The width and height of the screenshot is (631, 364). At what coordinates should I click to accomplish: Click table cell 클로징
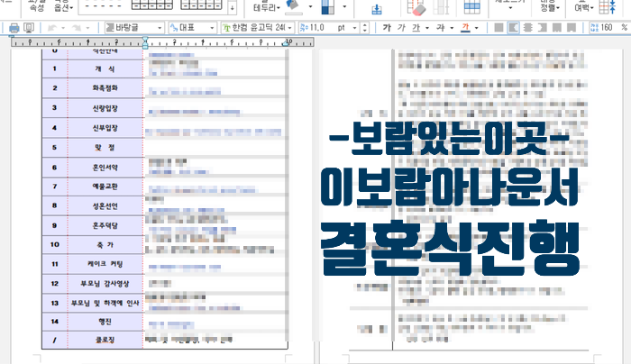tap(105, 341)
